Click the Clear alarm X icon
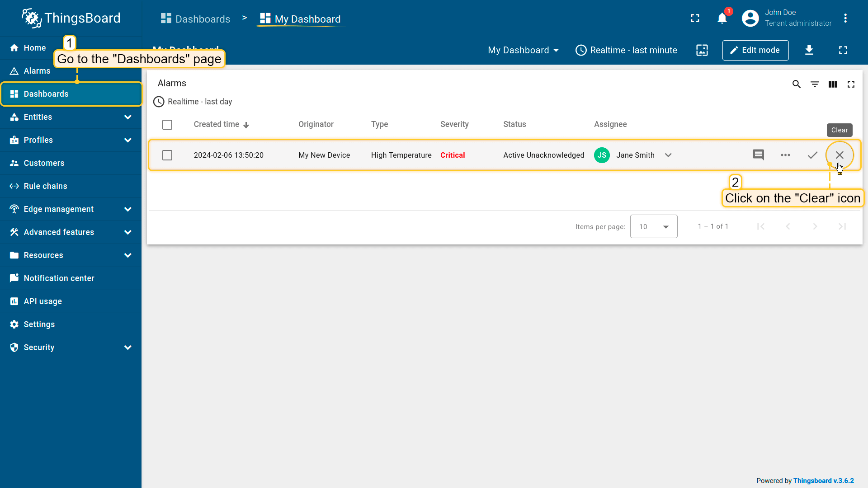This screenshot has width=868, height=488. [840, 155]
